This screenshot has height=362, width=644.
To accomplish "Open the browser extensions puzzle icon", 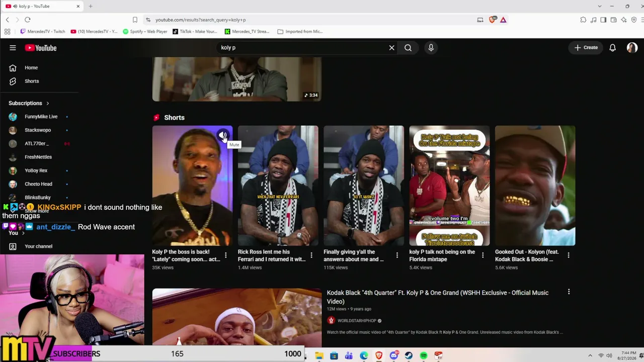I will pyautogui.click(x=583, y=20).
